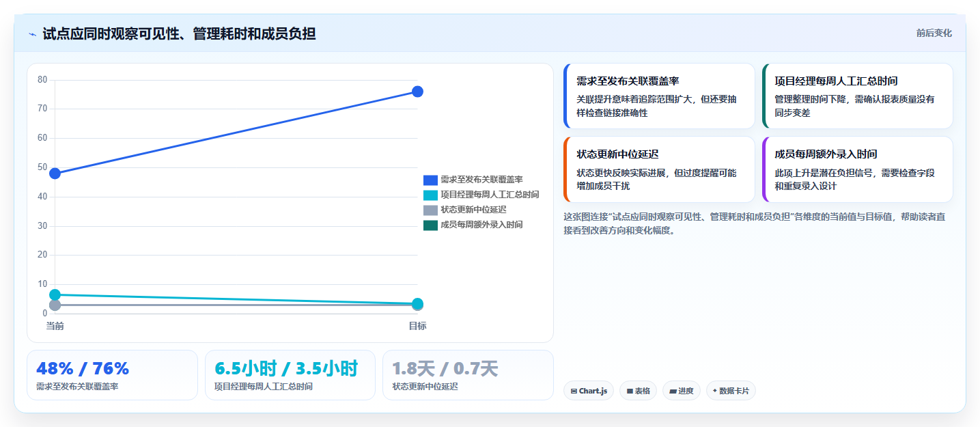The image size is (980, 427).
Task: Click legend text 状态更新中位延迟
Action: point(473,210)
